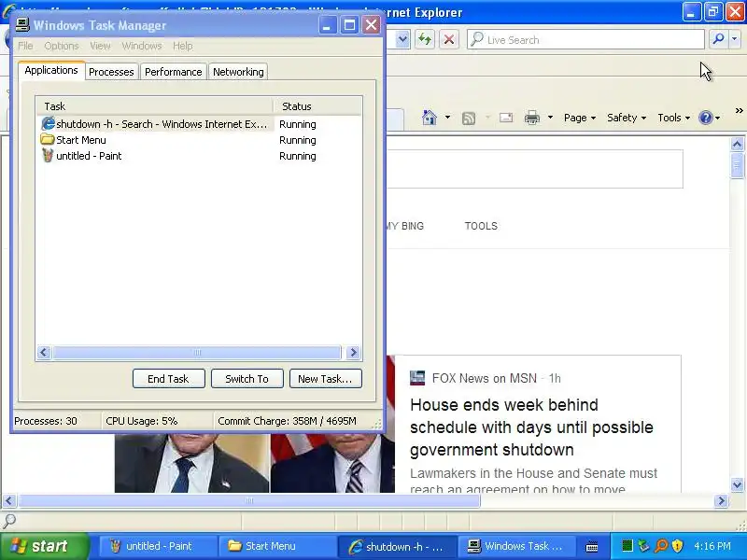Click the Read Mail icon in IE
The image size is (747, 560).
[506, 118]
